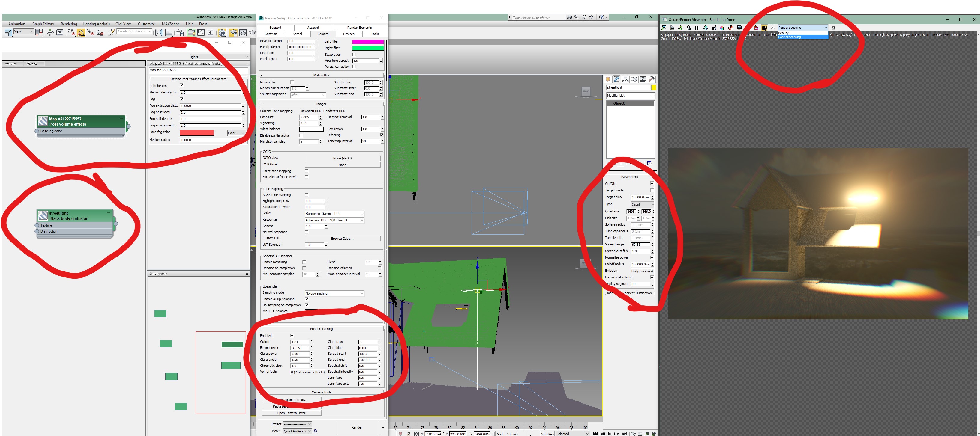The width and height of the screenshot is (980, 436).
Task: Open the Response curve dropdown
Action: point(334,220)
